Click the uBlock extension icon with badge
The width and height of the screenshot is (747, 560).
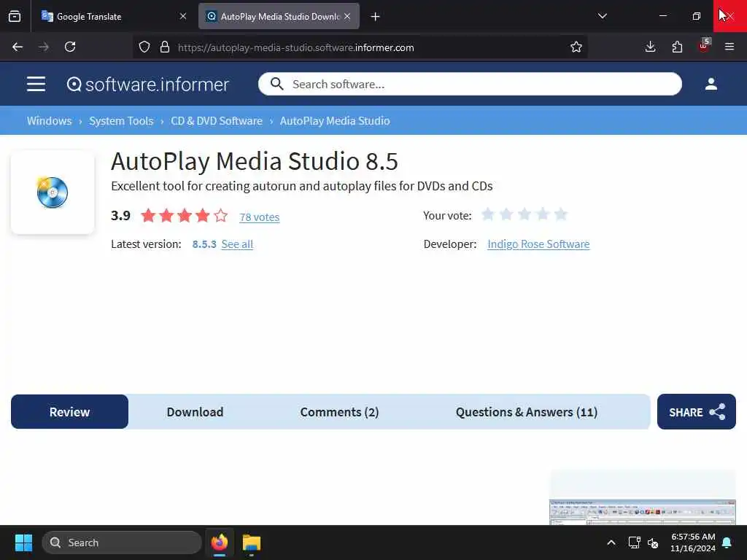click(704, 46)
